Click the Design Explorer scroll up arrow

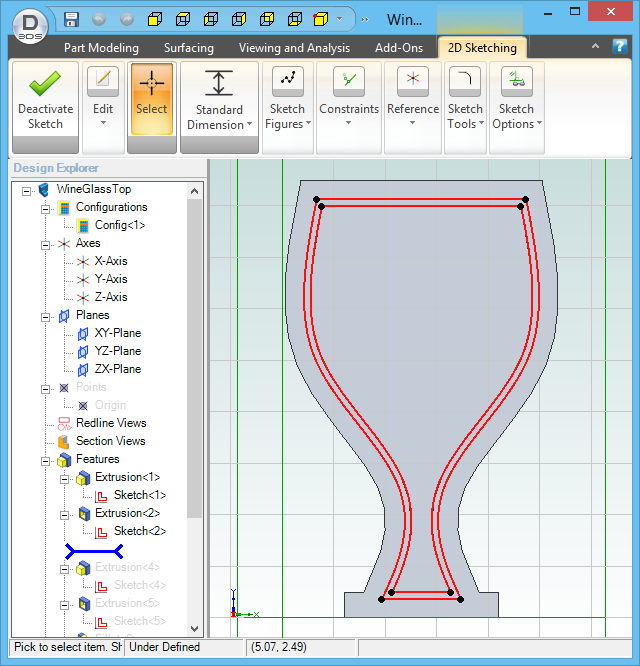[195, 191]
